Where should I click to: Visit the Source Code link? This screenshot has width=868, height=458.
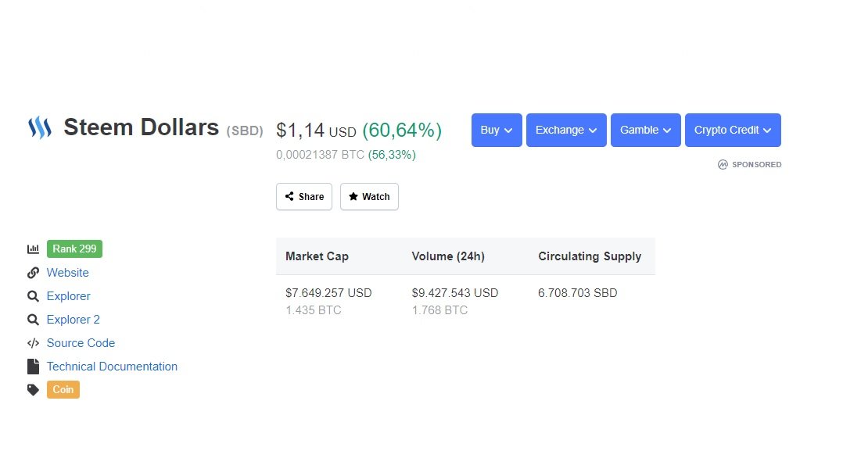coord(81,343)
